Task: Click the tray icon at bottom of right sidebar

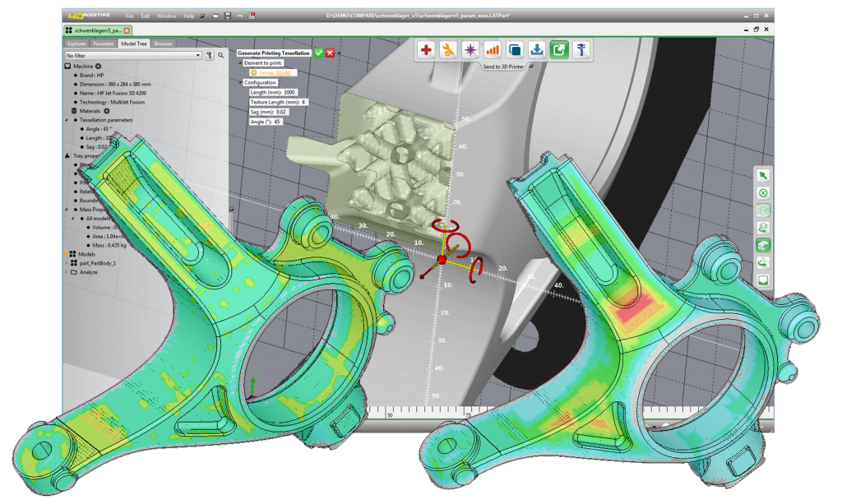Action: tap(763, 280)
